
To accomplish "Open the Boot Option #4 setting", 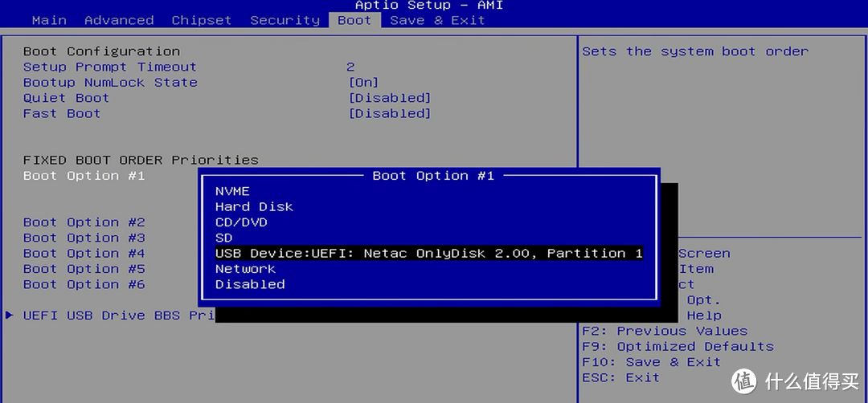I will 84,253.
